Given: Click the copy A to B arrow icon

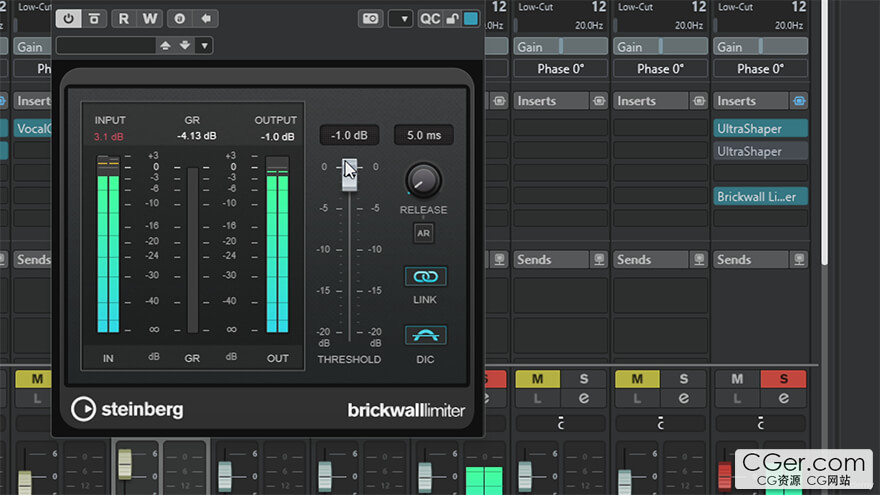Looking at the screenshot, I should click(x=206, y=18).
